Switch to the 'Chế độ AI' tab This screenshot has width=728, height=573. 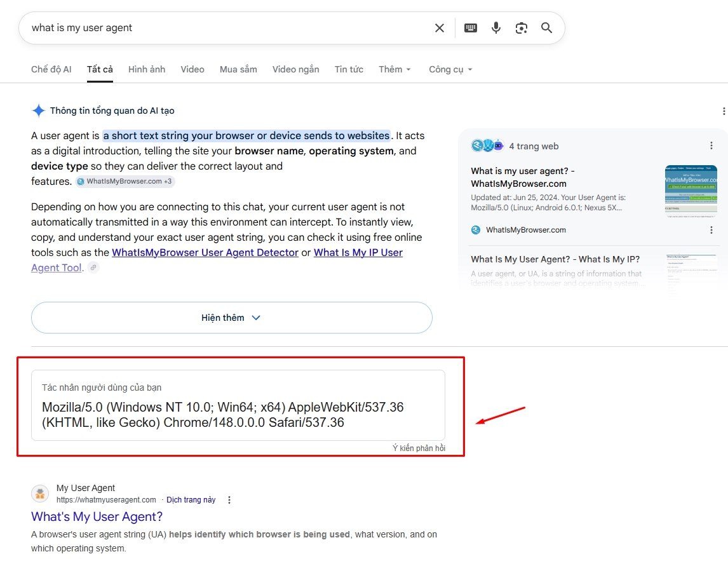coord(51,69)
